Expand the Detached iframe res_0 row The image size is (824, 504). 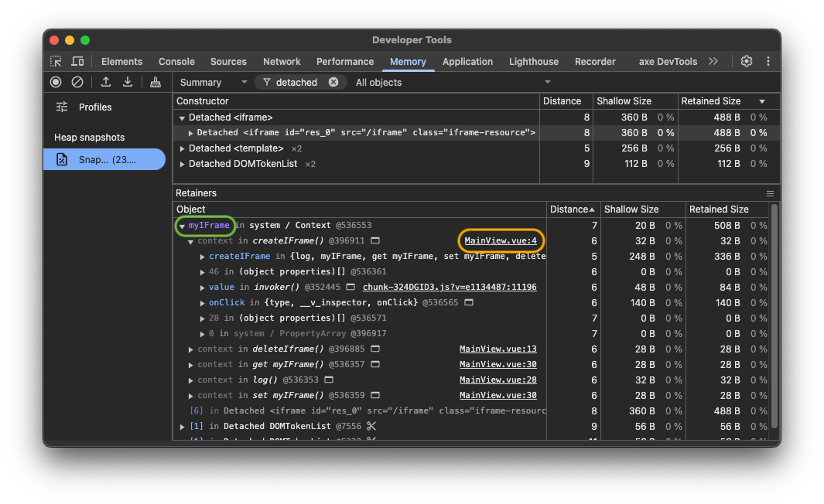point(190,134)
